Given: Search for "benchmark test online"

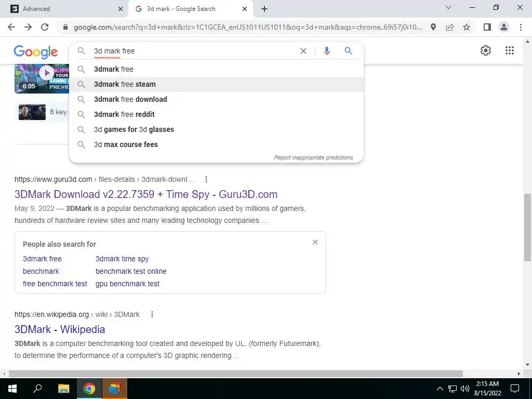Looking at the screenshot, I should click(x=131, y=271).
